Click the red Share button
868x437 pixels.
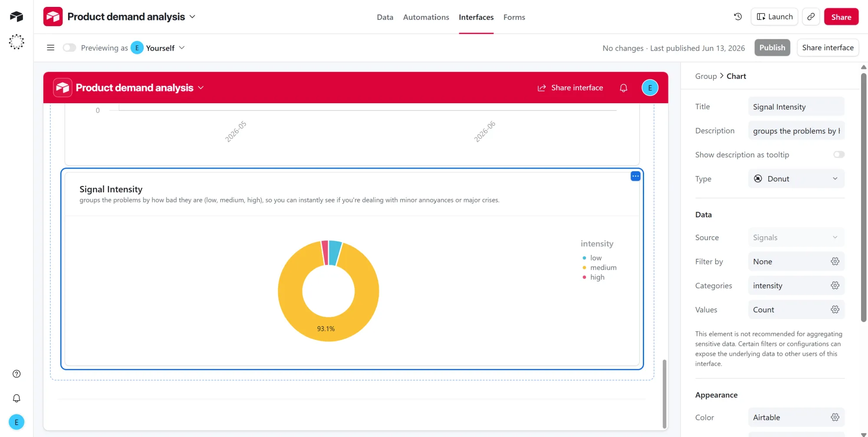(841, 17)
